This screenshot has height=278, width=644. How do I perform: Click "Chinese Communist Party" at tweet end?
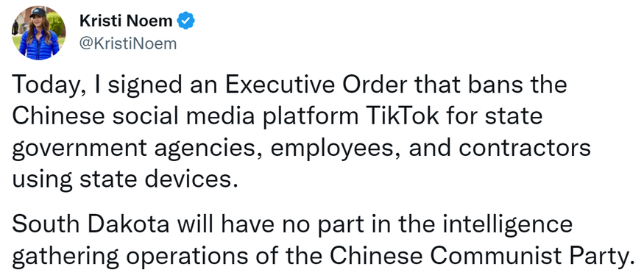pos(480,256)
